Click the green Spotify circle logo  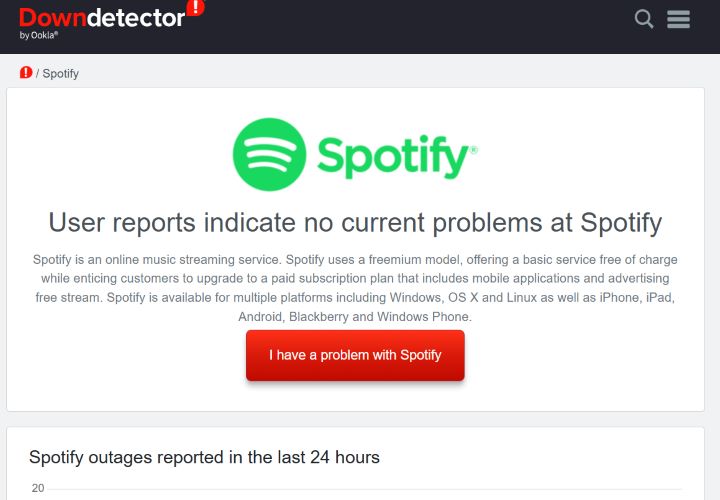[269, 155]
